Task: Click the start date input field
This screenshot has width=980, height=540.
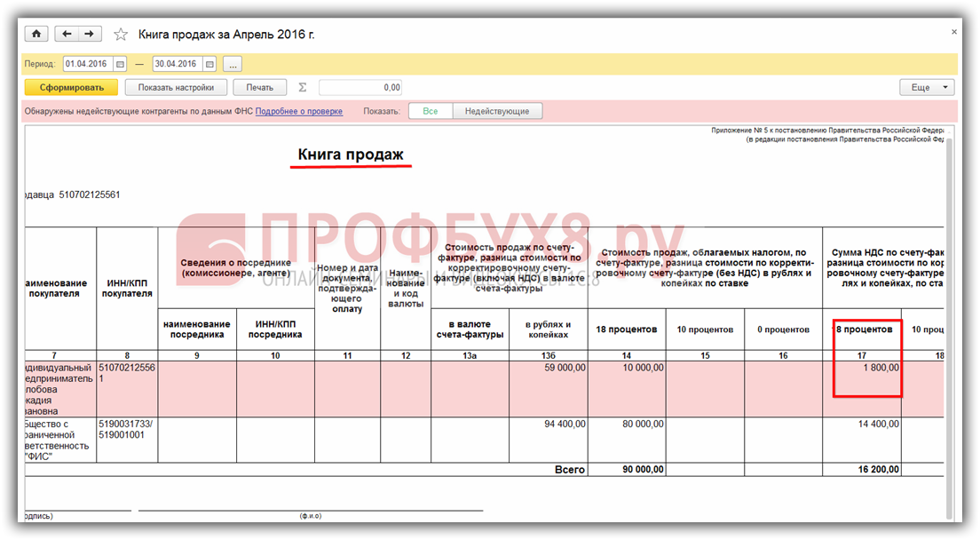Action: [86, 64]
